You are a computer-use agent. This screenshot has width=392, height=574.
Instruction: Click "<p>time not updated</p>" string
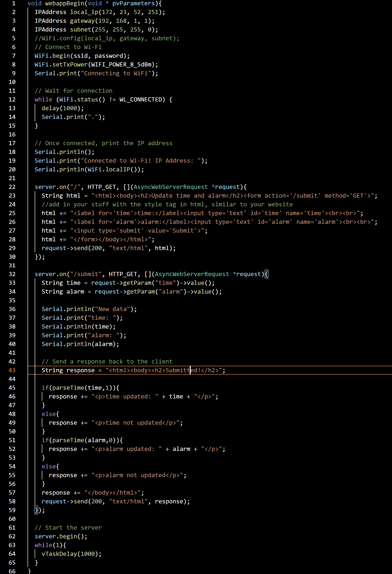click(135, 423)
